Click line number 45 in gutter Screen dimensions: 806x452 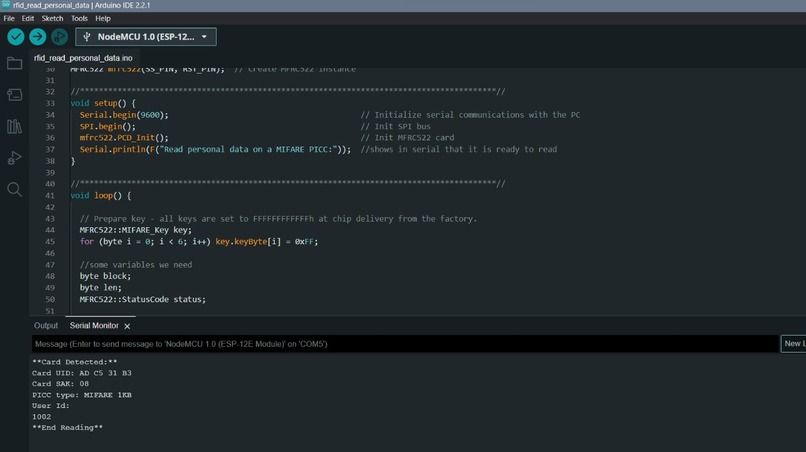click(50, 242)
